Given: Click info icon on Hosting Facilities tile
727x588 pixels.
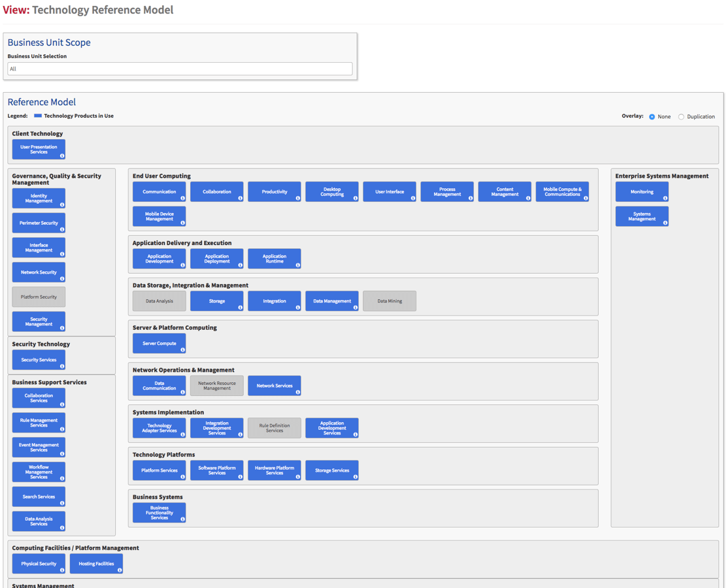Looking at the screenshot, I should pos(120,570).
